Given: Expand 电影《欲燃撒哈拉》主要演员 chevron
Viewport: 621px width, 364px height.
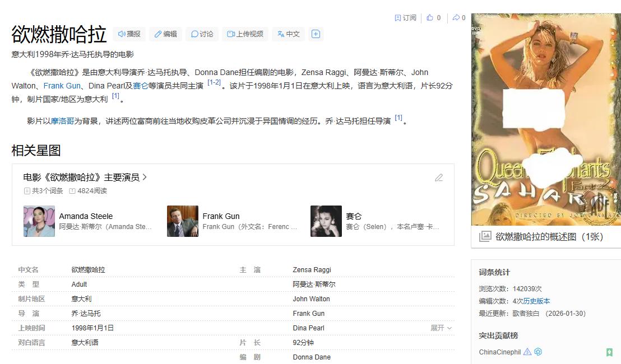Looking at the screenshot, I should tap(145, 178).
